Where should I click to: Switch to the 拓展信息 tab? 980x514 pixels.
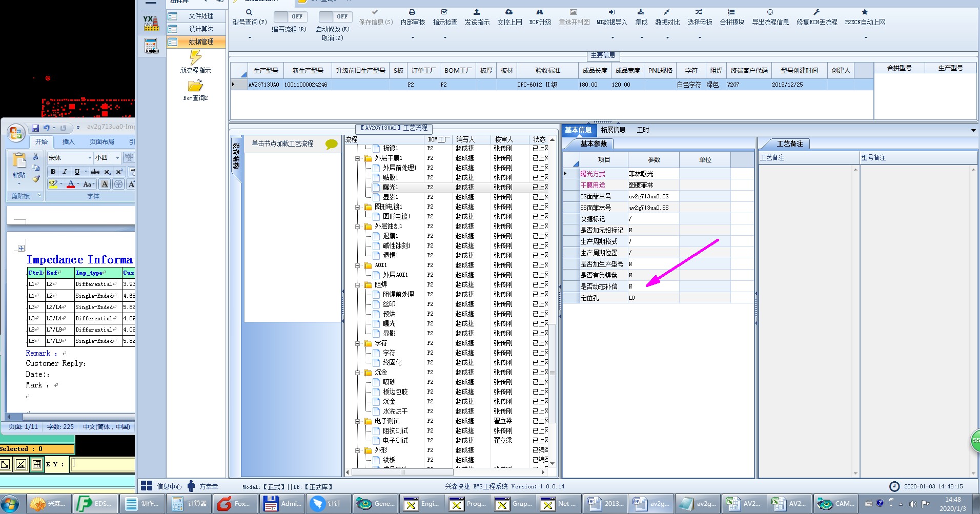(613, 130)
